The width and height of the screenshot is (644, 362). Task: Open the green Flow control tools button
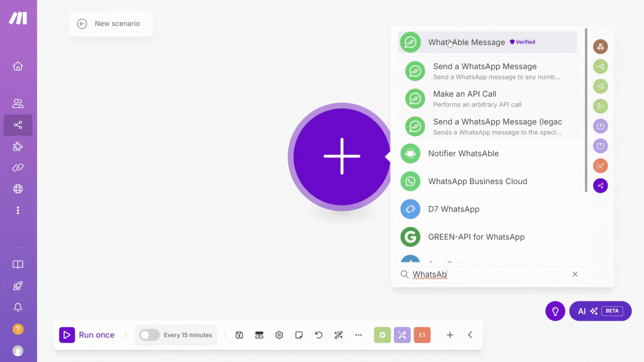[x=382, y=335]
